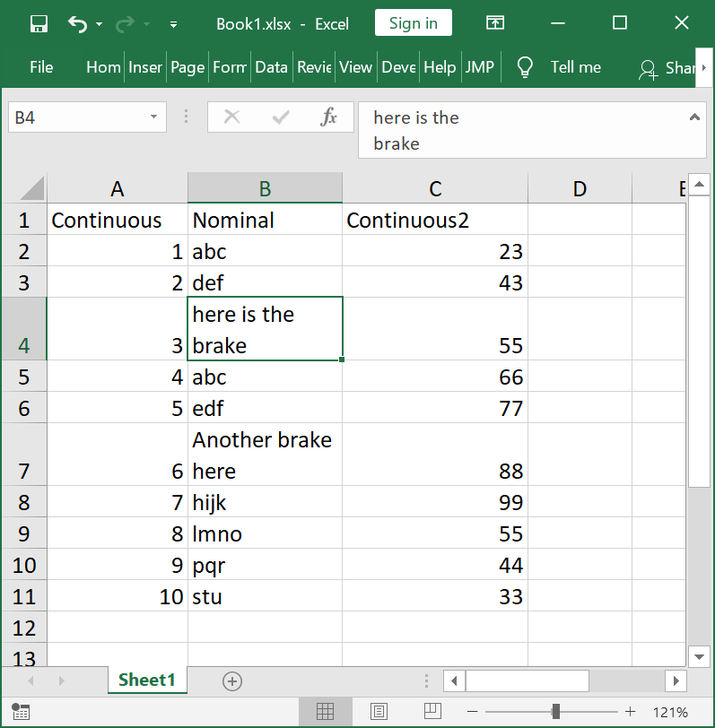Switch to Page Break Preview

click(x=432, y=712)
